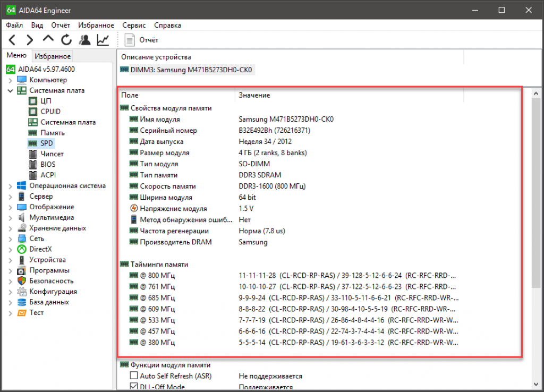Switch to the Меню sidebar tab

(x=16, y=55)
